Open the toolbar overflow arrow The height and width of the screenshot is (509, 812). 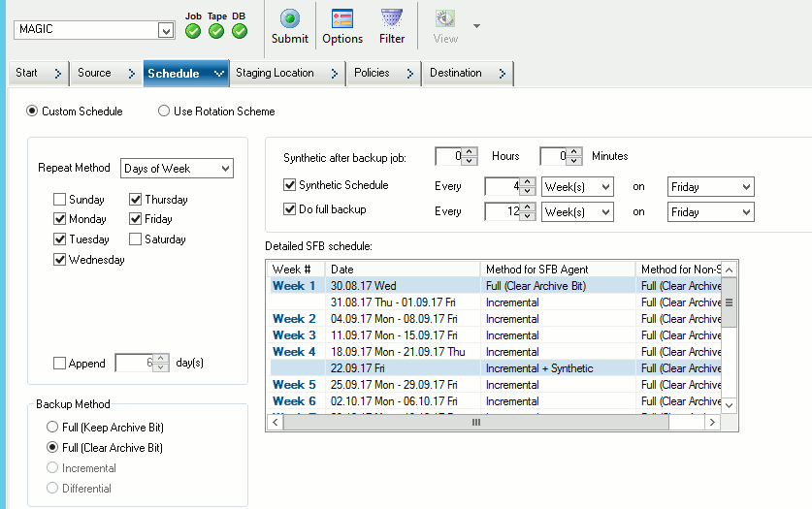click(x=476, y=26)
